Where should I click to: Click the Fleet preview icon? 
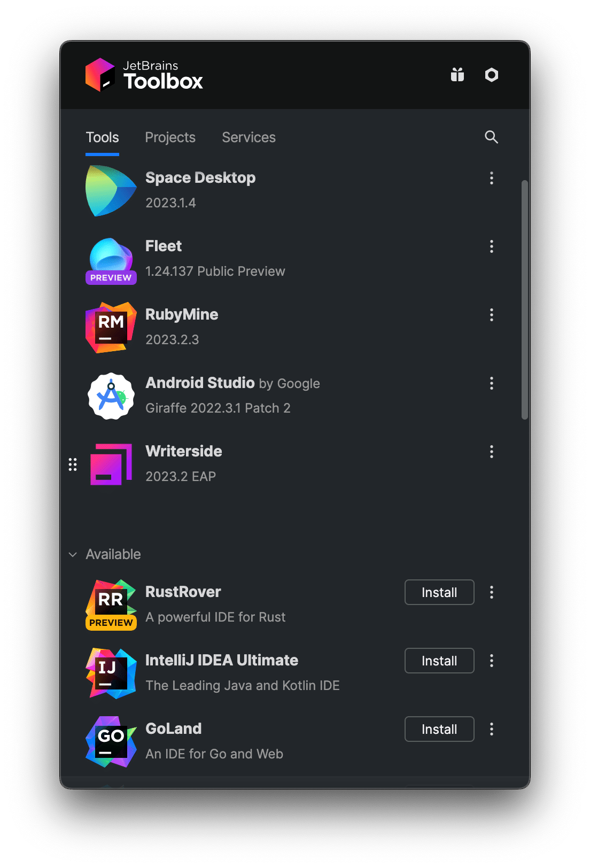click(x=111, y=260)
